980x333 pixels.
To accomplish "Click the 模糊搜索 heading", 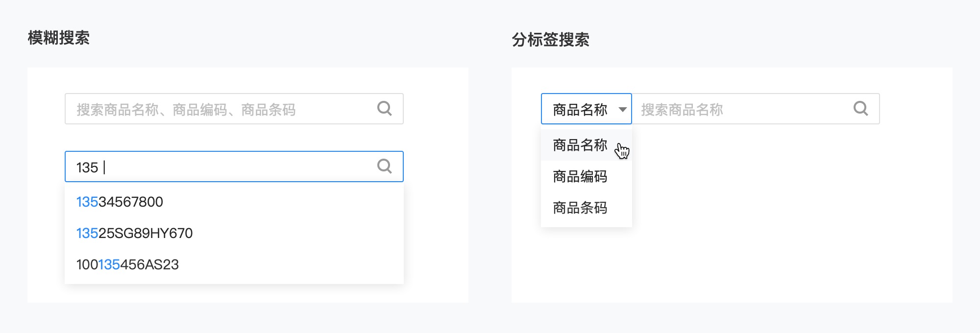I will coord(59,38).
